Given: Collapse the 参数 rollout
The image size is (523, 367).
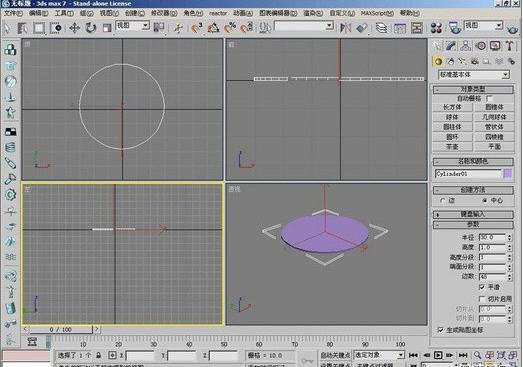Looking at the screenshot, I should click(473, 225).
